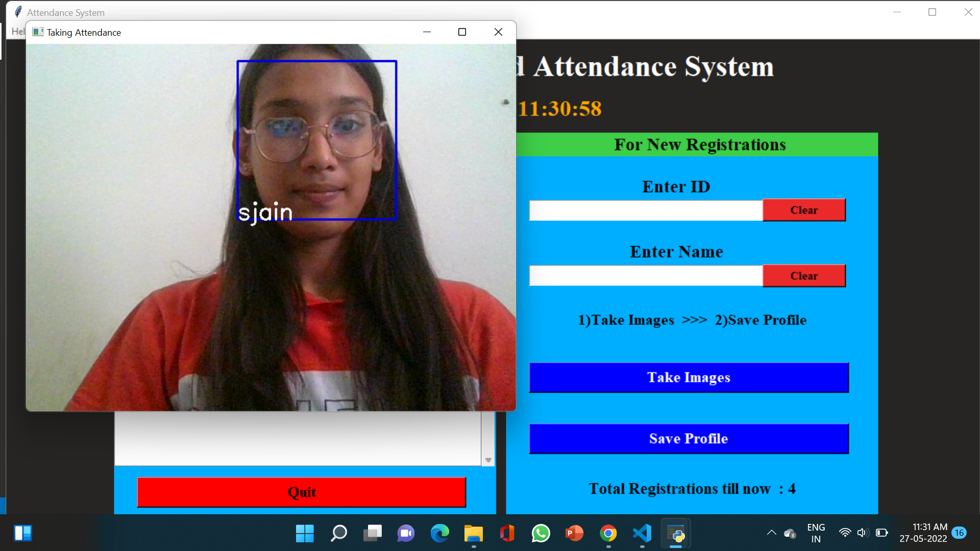This screenshot has height=551, width=980.
Task: Open WhatsApp from taskbar
Action: point(541,534)
